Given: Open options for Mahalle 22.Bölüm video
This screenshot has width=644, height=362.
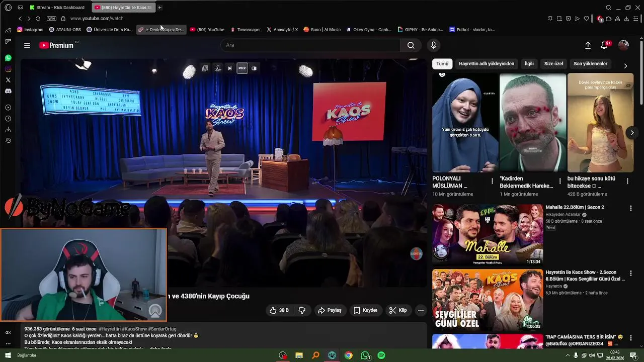Looking at the screenshot, I should click(x=631, y=208).
